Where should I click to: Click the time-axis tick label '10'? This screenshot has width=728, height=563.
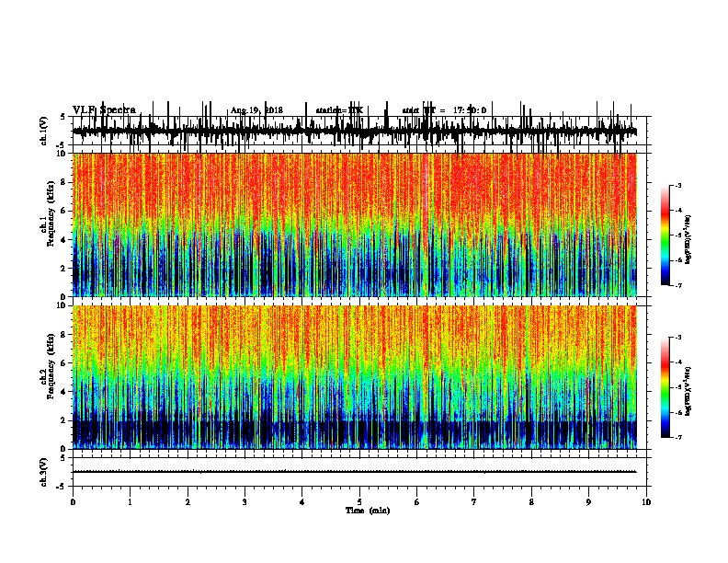(646, 502)
